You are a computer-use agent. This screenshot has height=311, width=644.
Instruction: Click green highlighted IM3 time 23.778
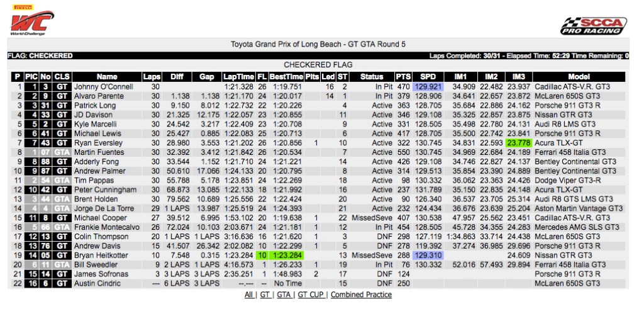coord(519,143)
